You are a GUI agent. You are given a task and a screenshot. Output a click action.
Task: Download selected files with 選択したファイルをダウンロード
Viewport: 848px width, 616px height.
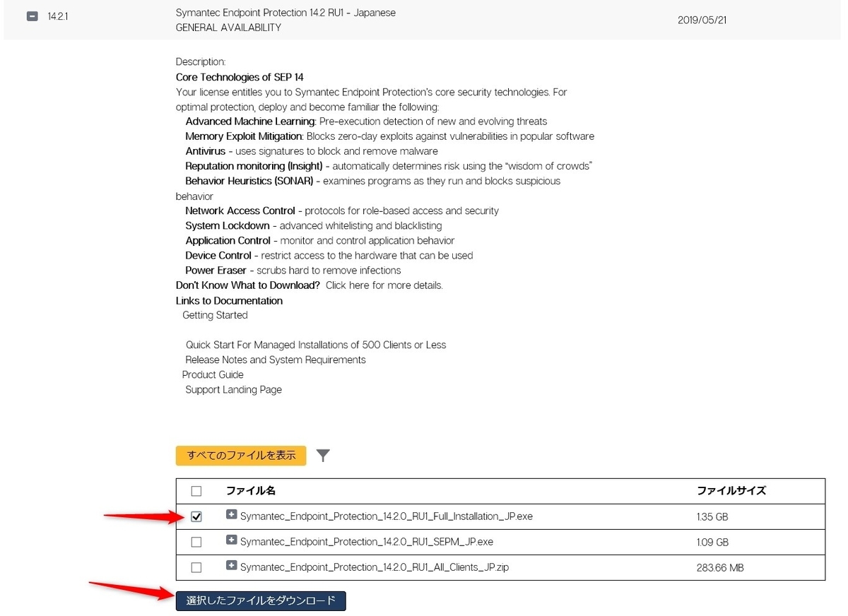[261, 601]
